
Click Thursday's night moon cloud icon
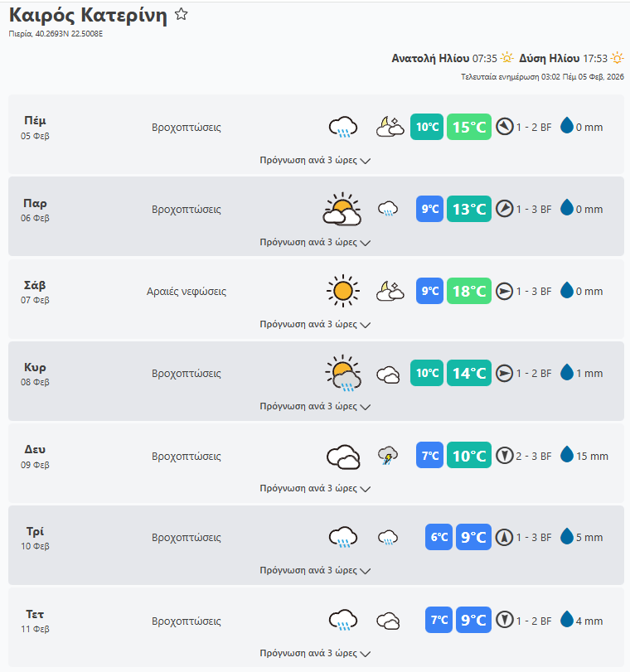(389, 127)
